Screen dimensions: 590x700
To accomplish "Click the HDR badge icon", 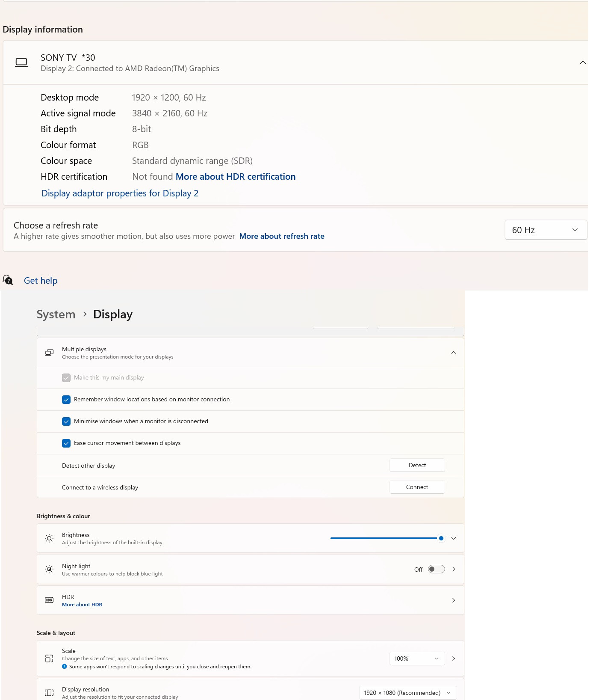I will click(49, 600).
